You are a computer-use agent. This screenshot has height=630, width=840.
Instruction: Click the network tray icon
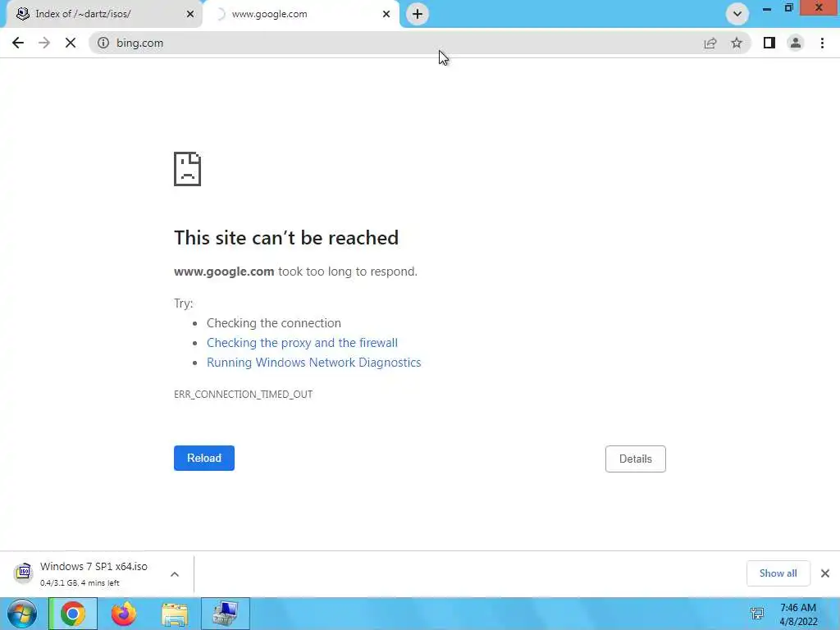point(757,614)
